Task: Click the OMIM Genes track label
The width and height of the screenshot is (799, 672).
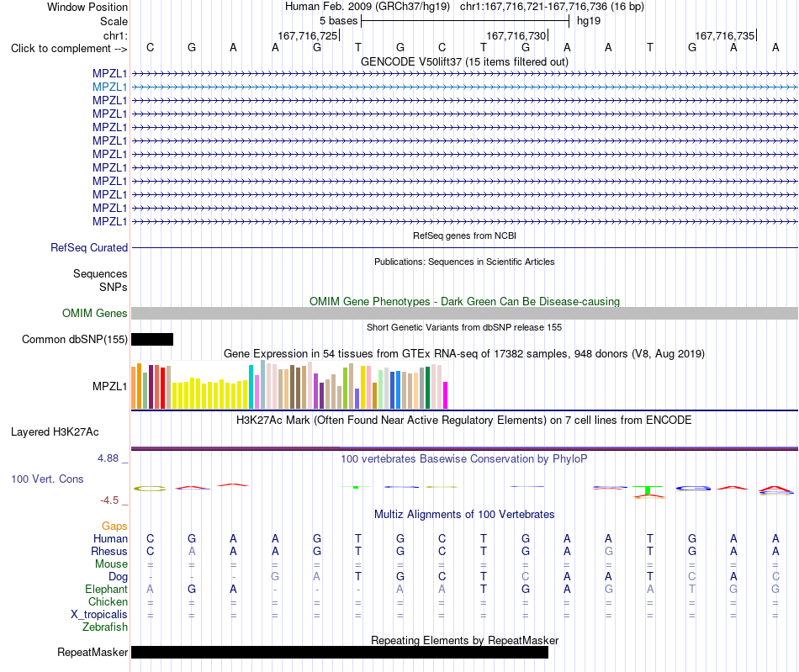Action: coord(94,314)
